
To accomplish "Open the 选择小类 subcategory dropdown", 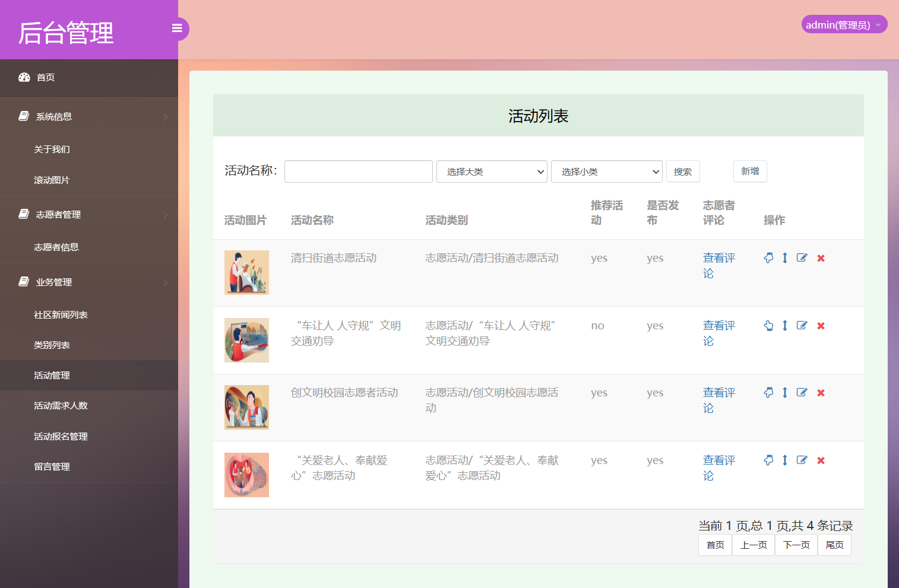I will tap(606, 171).
